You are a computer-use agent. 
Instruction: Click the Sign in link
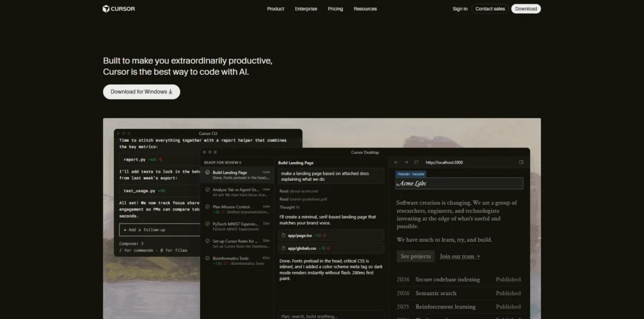460,9
